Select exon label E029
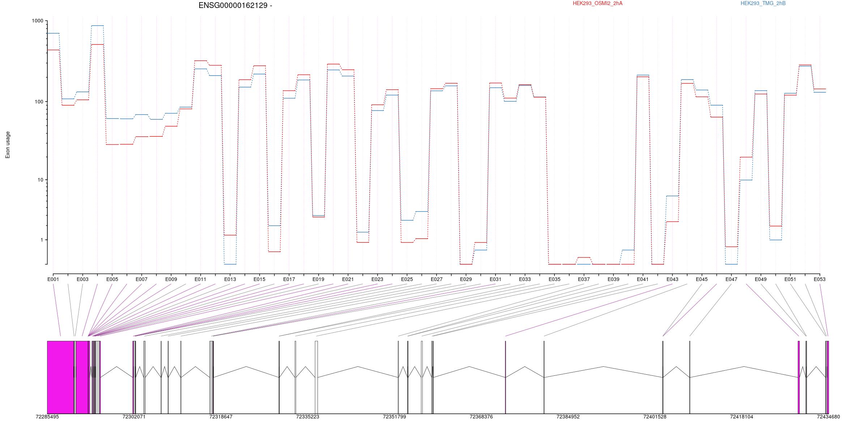868x434 pixels. coord(466,279)
